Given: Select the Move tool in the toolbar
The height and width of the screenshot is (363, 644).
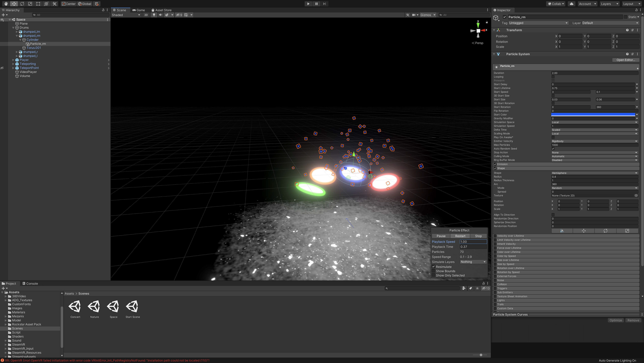Looking at the screenshot, I should 14,4.
